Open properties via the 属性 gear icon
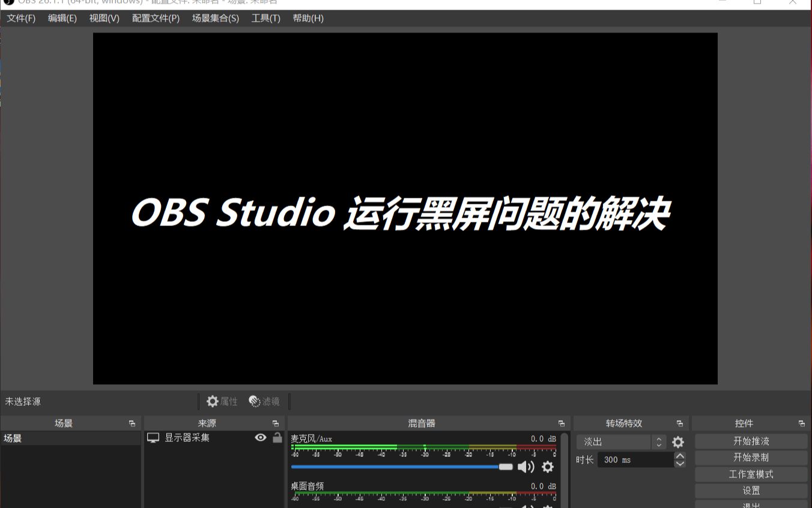The height and width of the screenshot is (508, 812). [213, 401]
